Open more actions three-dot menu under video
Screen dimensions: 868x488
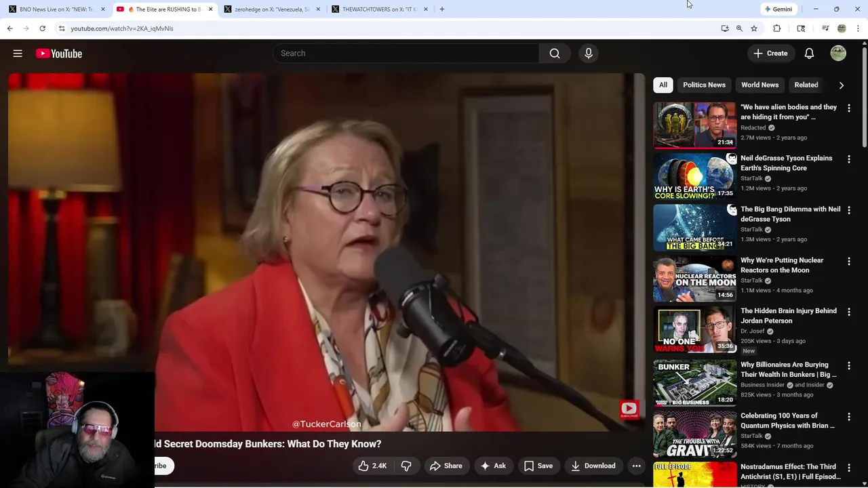pyautogui.click(x=636, y=466)
